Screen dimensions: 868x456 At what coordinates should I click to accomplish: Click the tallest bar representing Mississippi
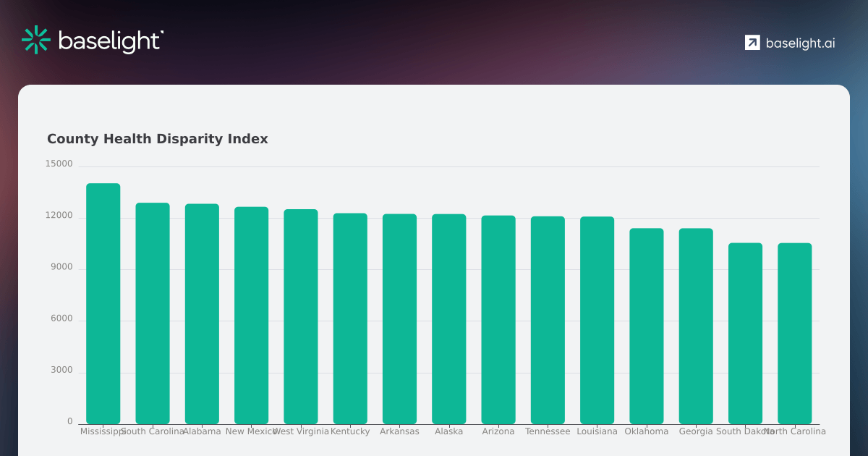(103, 304)
